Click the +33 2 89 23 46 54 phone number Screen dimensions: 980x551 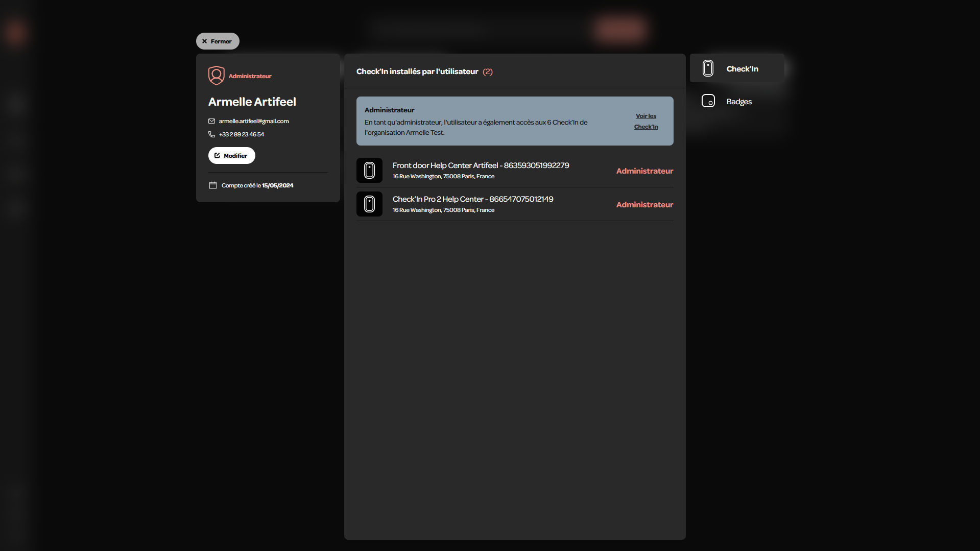[242, 134]
